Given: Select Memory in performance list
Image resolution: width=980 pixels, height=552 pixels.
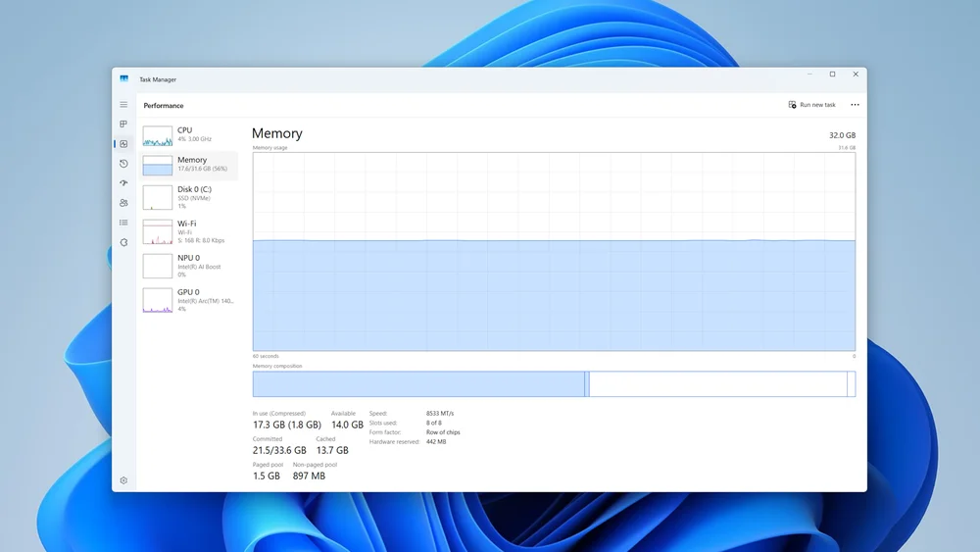Looking at the screenshot, I should pyautogui.click(x=189, y=165).
